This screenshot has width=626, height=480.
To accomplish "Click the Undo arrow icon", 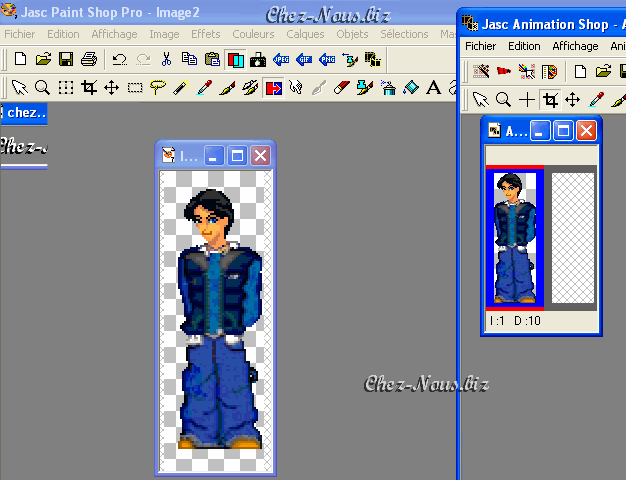I will click(119, 60).
